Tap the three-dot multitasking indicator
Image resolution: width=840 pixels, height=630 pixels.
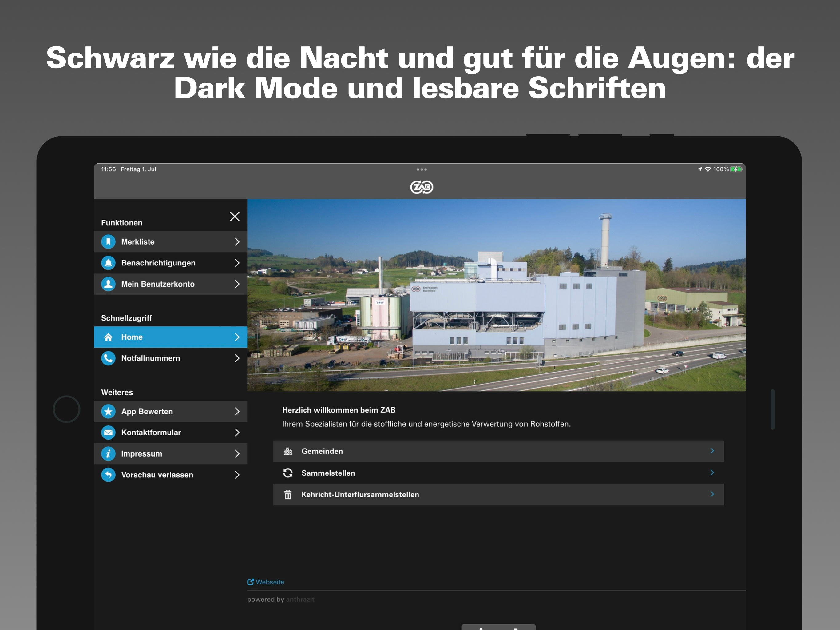click(x=422, y=169)
